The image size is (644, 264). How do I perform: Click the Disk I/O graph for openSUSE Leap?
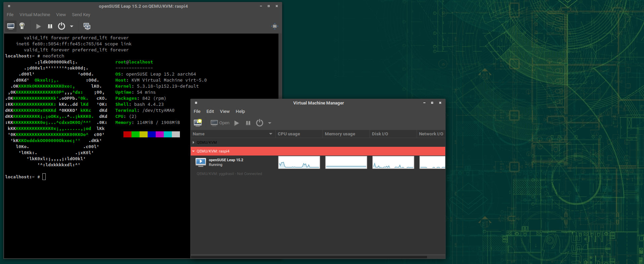pos(393,162)
